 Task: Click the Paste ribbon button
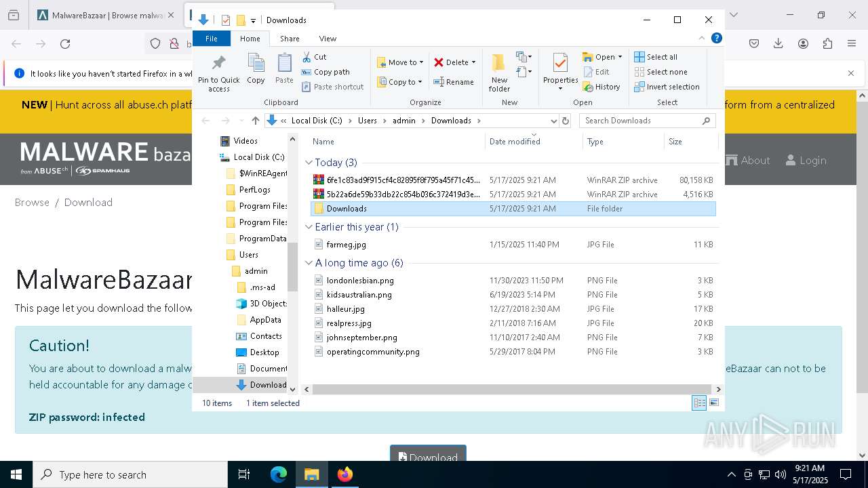point(284,69)
